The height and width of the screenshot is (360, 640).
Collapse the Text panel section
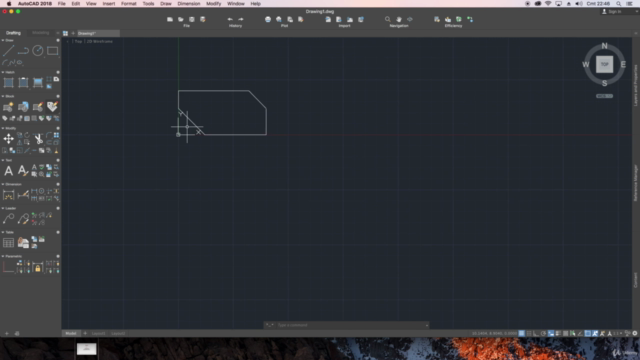coord(3,160)
